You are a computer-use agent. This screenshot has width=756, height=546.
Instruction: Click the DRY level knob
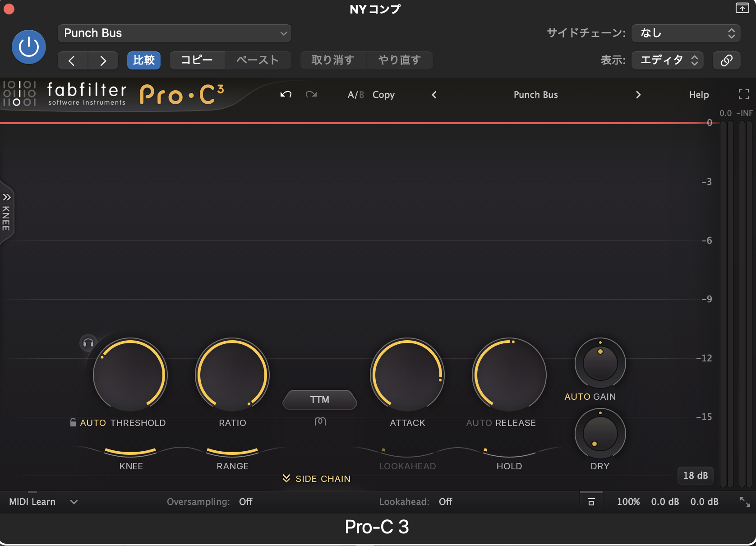(600, 434)
